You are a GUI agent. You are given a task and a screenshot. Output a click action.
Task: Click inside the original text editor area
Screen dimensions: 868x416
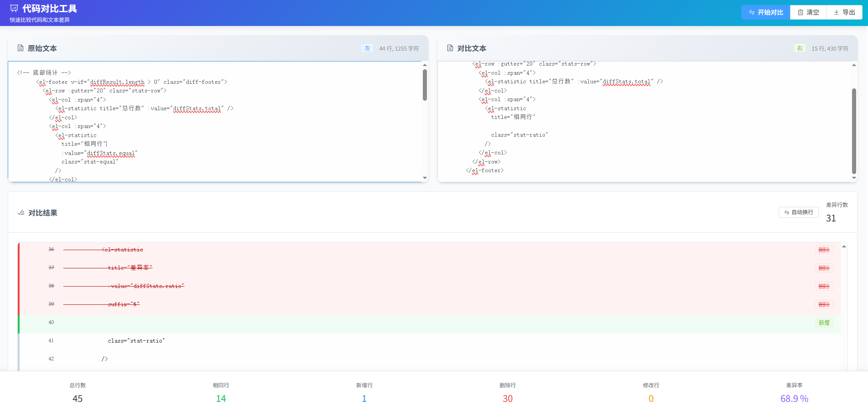coord(273,137)
